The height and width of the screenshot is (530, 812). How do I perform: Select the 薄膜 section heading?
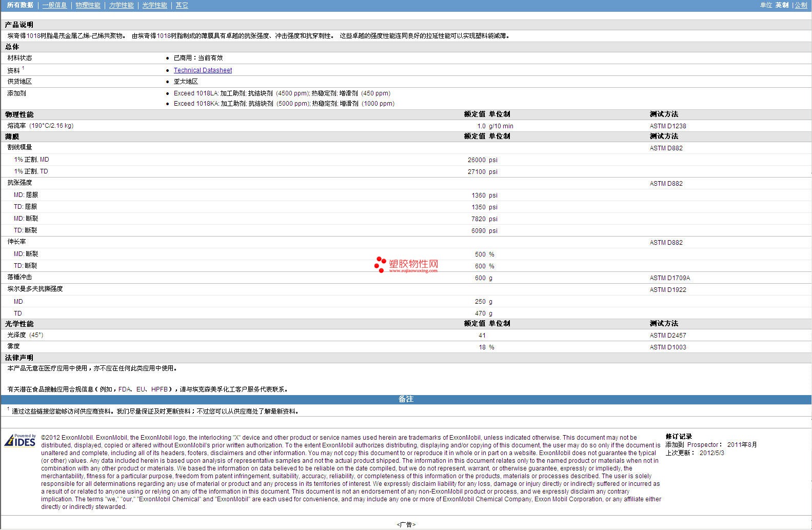(x=12, y=136)
